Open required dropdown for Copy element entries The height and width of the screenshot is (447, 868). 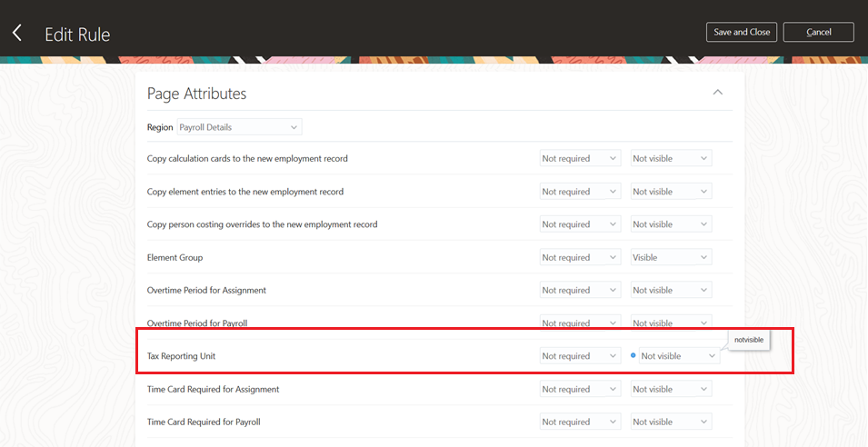[x=580, y=192]
